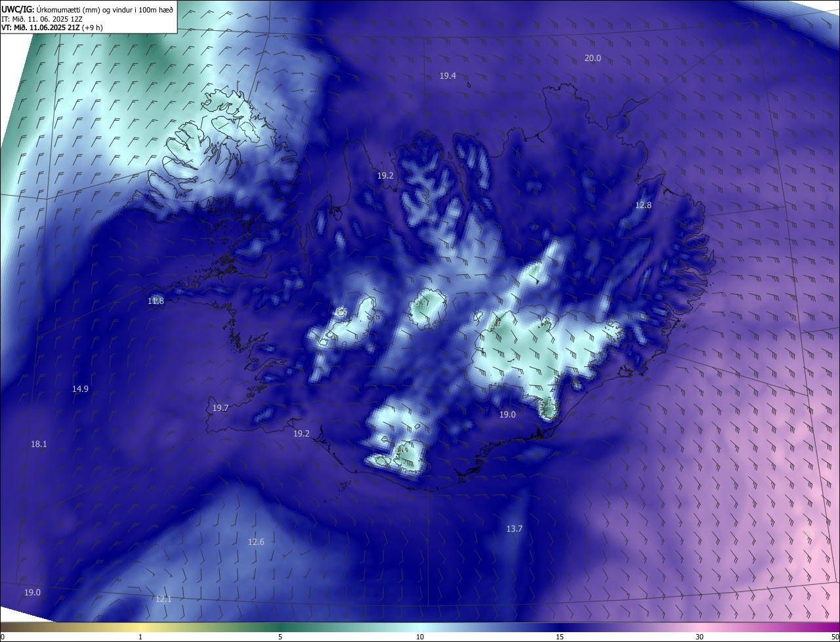Click the initial time line 'IT: Mið. 11. 06. 2025 12Z'
840x642 pixels.
(41, 18)
